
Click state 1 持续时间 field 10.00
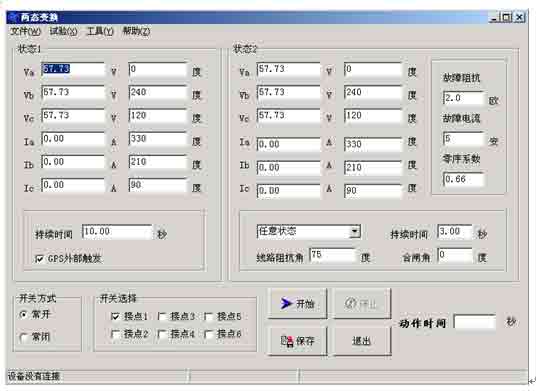pyautogui.click(x=117, y=232)
